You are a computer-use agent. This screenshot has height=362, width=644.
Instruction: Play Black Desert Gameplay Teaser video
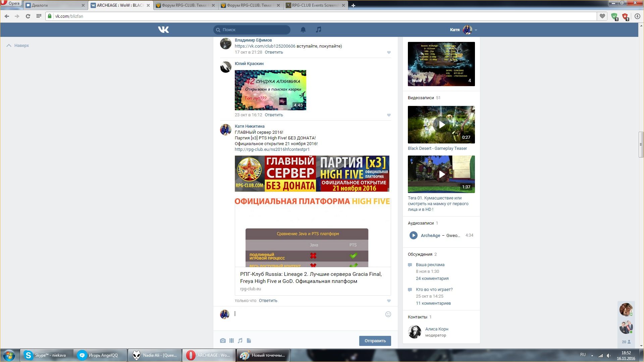click(x=441, y=125)
